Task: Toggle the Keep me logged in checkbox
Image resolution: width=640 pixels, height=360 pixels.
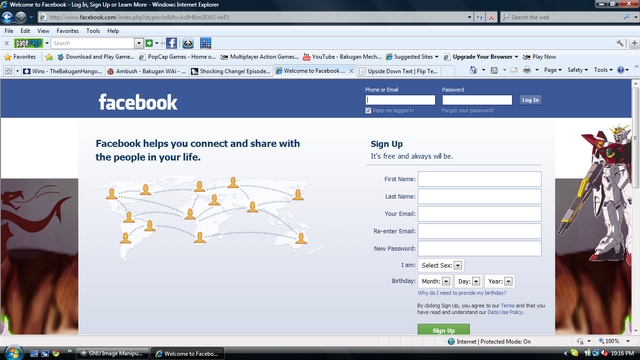Action: (368, 111)
